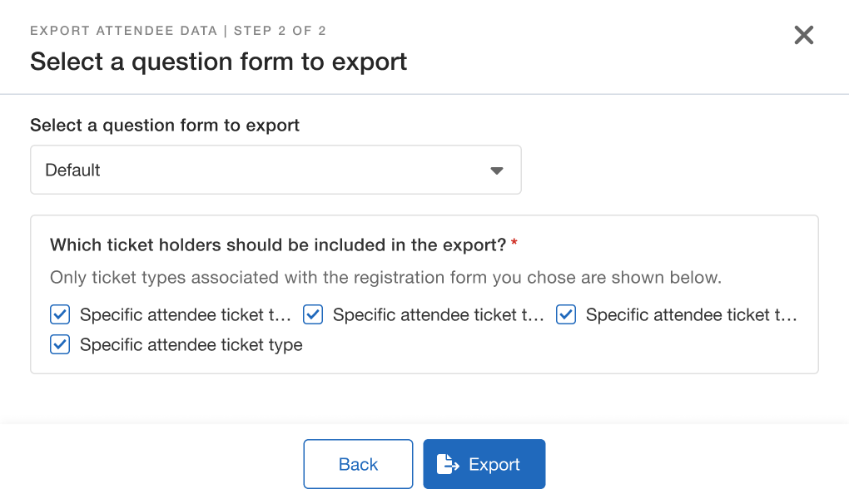Click the 'Only ticket types associated' helper text
This screenshot has height=504, width=849.
pyautogui.click(x=385, y=278)
